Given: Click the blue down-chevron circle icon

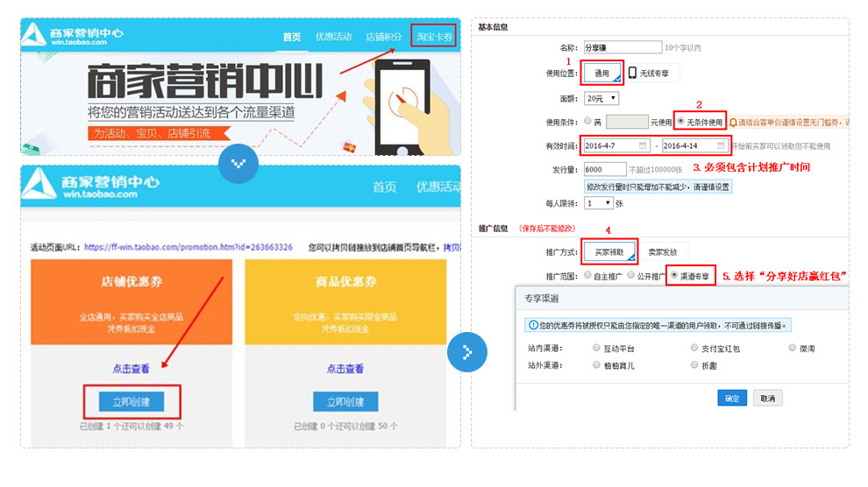Looking at the screenshot, I should tap(238, 164).
